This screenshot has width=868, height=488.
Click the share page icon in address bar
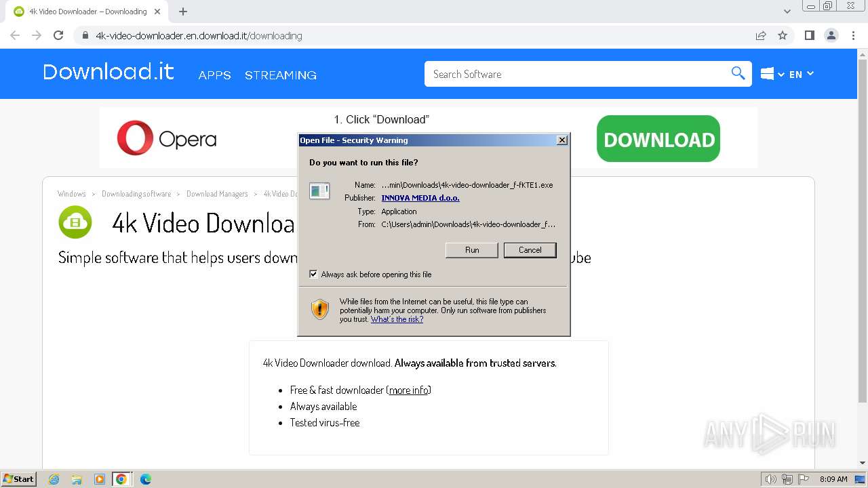coord(761,35)
